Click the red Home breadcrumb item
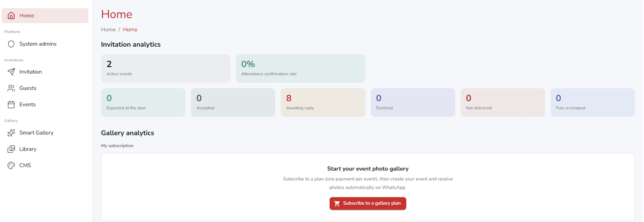Image resolution: width=644 pixels, height=222 pixels. click(130, 30)
